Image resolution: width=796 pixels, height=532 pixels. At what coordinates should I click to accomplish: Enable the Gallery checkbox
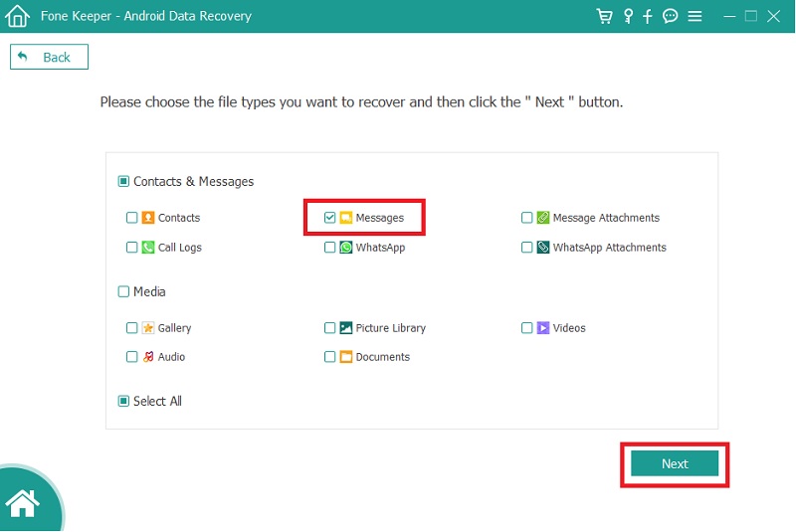[131, 328]
